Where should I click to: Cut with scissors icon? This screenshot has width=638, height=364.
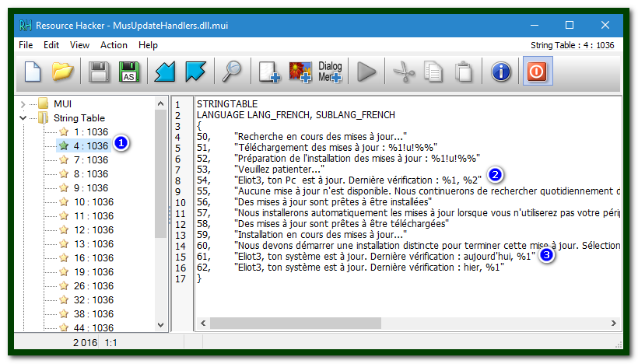point(404,72)
